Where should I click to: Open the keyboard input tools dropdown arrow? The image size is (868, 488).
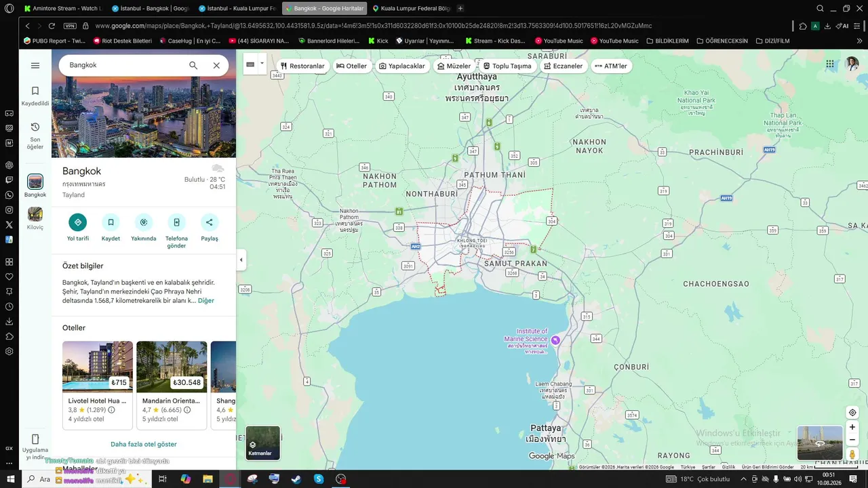(x=262, y=64)
